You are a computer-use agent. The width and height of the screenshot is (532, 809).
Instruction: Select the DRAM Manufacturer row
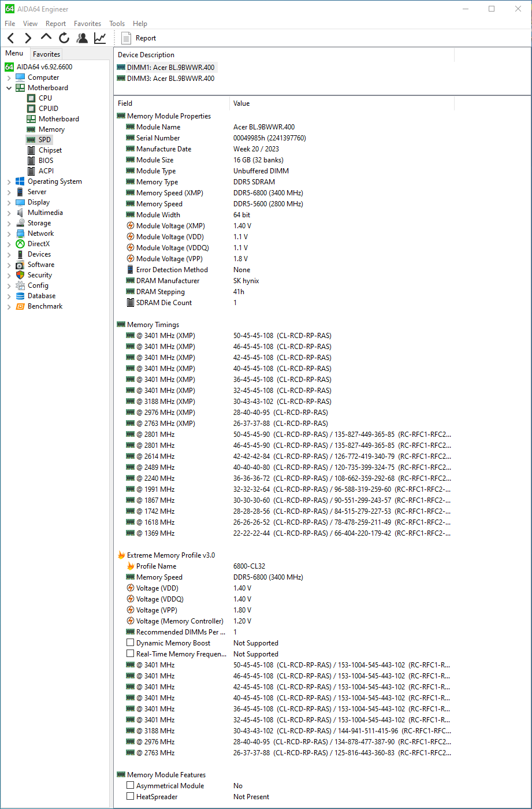[x=283, y=281]
